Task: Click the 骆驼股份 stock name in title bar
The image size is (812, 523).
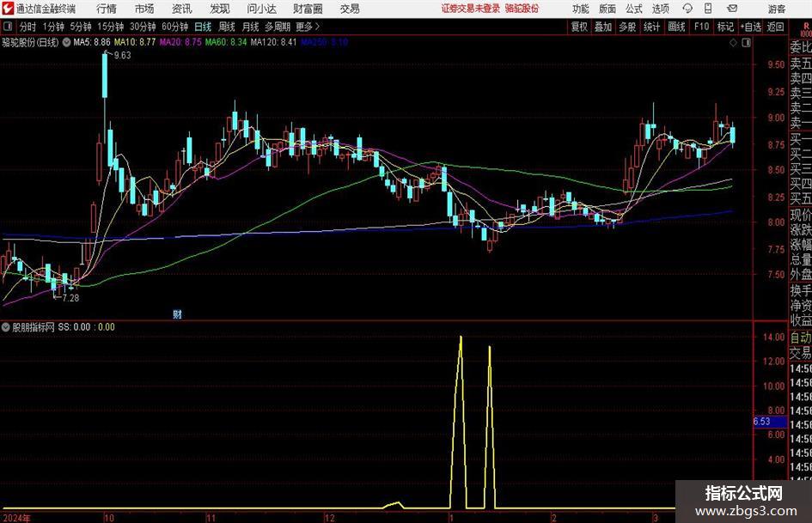Action: [x=522, y=9]
